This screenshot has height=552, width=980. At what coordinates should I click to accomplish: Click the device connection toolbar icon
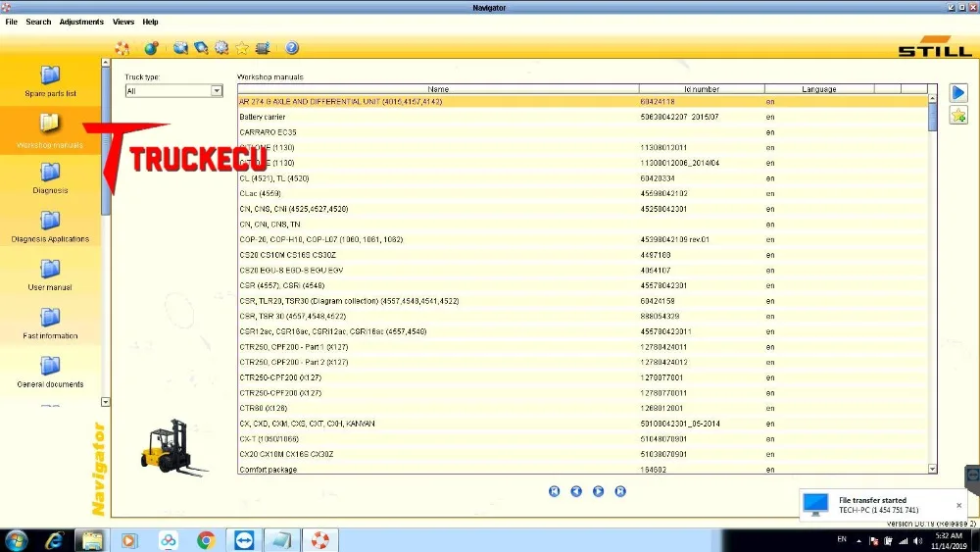tap(263, 48)
